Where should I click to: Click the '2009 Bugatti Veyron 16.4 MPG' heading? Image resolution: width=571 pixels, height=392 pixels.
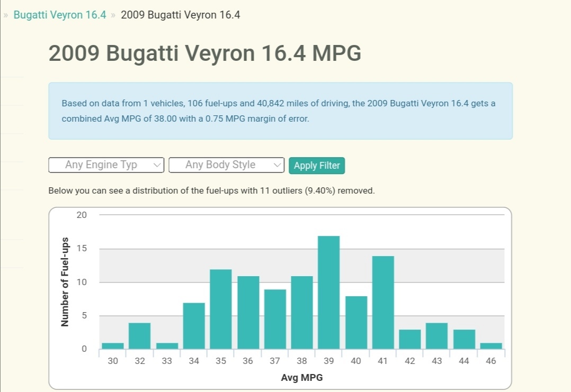[204, 53]
